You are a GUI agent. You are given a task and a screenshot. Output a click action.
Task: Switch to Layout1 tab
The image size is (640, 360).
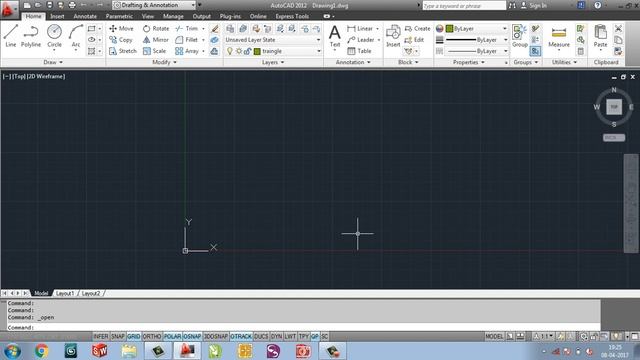[65, 293]
